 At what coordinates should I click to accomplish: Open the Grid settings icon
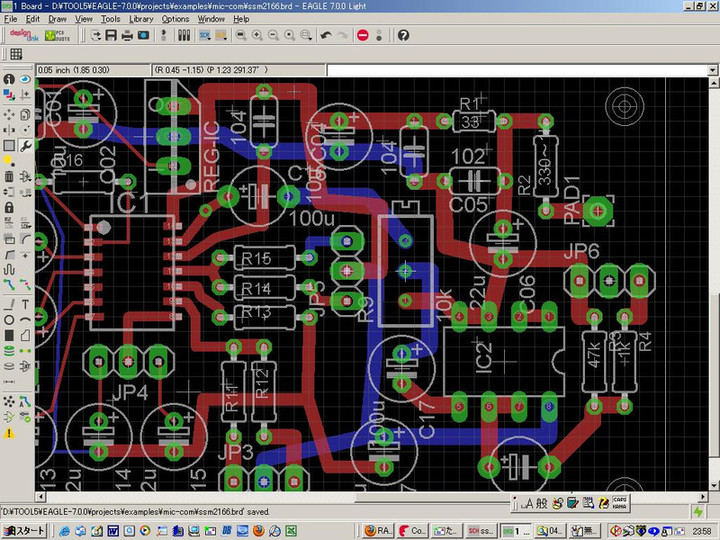pos(17,54)
